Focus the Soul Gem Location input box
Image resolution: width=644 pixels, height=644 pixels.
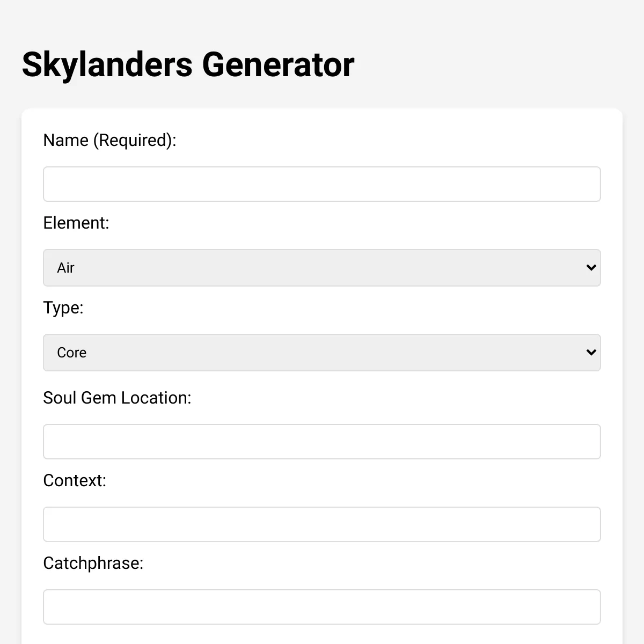[x=322, y=442]
